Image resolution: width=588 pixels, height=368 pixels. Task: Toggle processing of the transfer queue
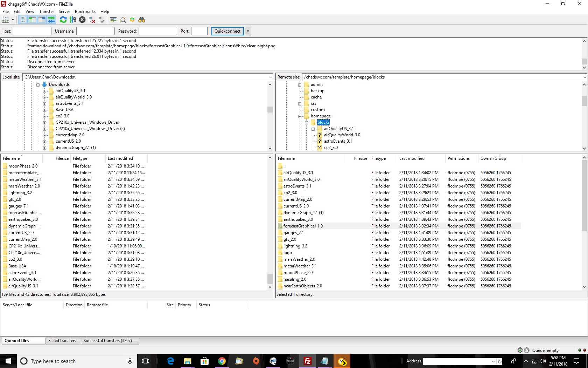pos(73,20)
